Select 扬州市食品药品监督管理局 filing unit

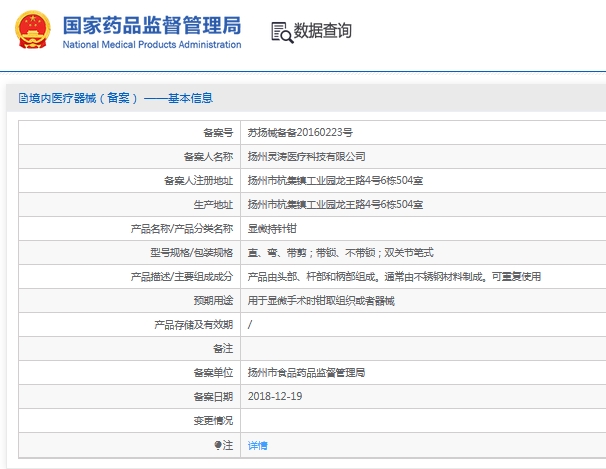[x=306, y=372]
